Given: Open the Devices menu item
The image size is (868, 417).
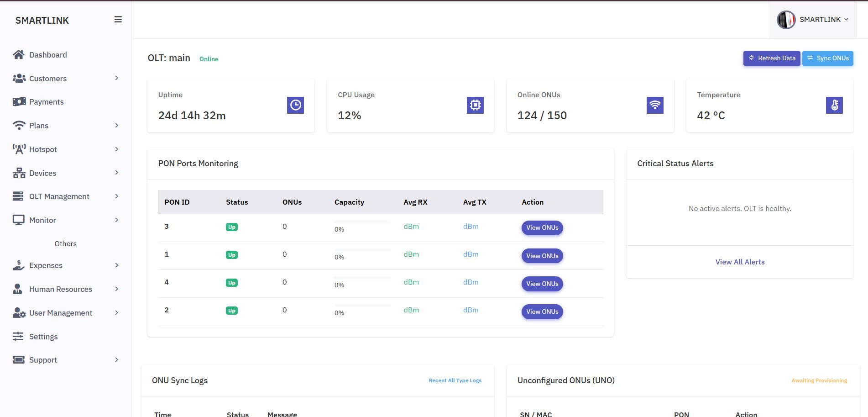Looking at the screenshot, I should point(42,173).
